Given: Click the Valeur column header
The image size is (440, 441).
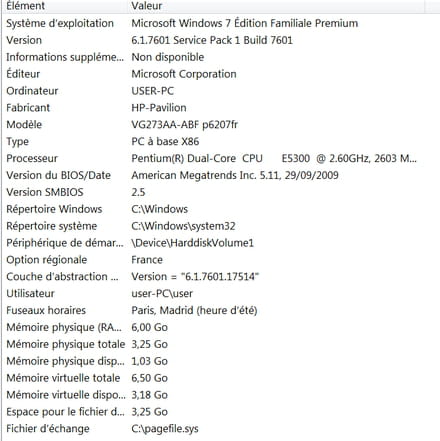Looking at the screenshot, I should [277, 6].
